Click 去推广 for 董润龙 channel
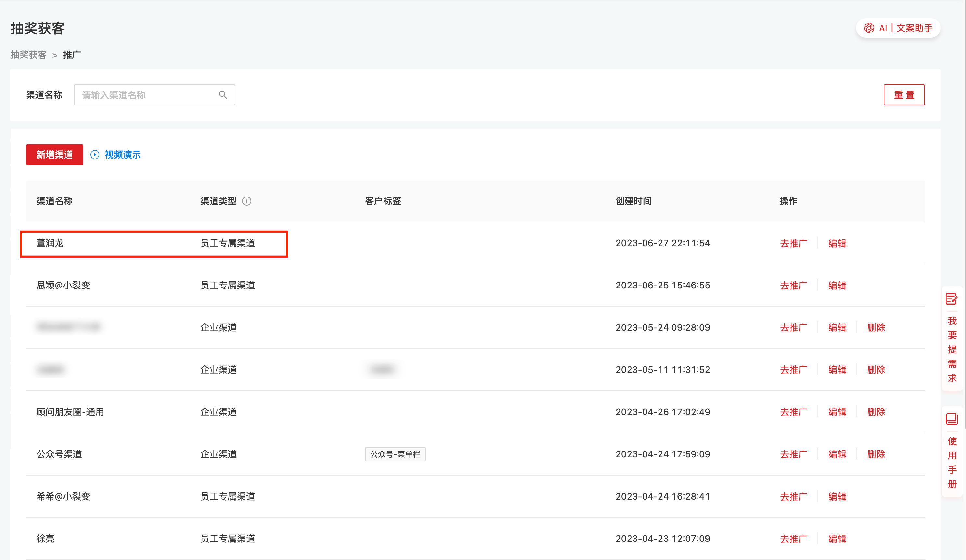This screenshot has height=560, width=966. click(793, 243)
